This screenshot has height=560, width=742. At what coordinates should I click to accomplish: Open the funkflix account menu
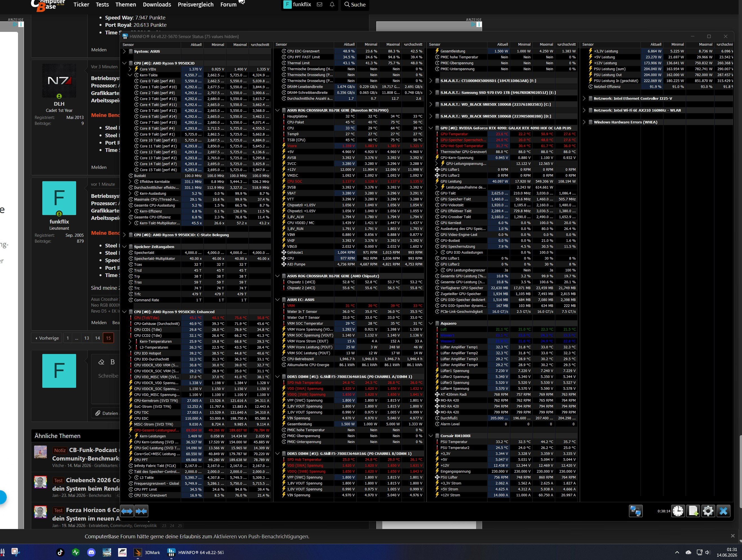297,4
